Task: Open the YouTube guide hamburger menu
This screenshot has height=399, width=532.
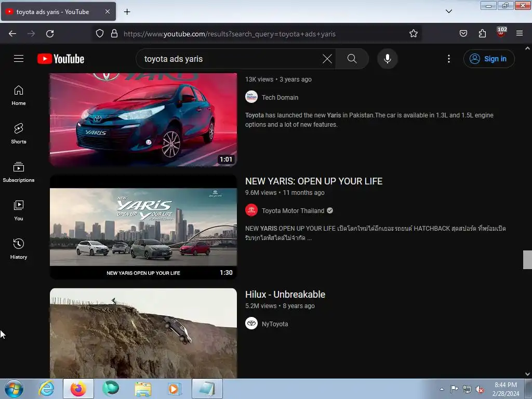Action: click(19, 59)
